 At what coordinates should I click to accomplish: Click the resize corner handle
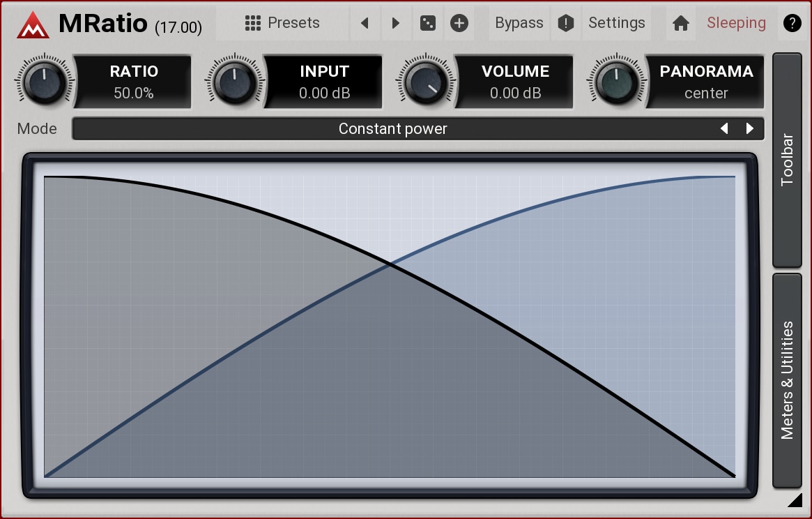(x=795, y=500)
